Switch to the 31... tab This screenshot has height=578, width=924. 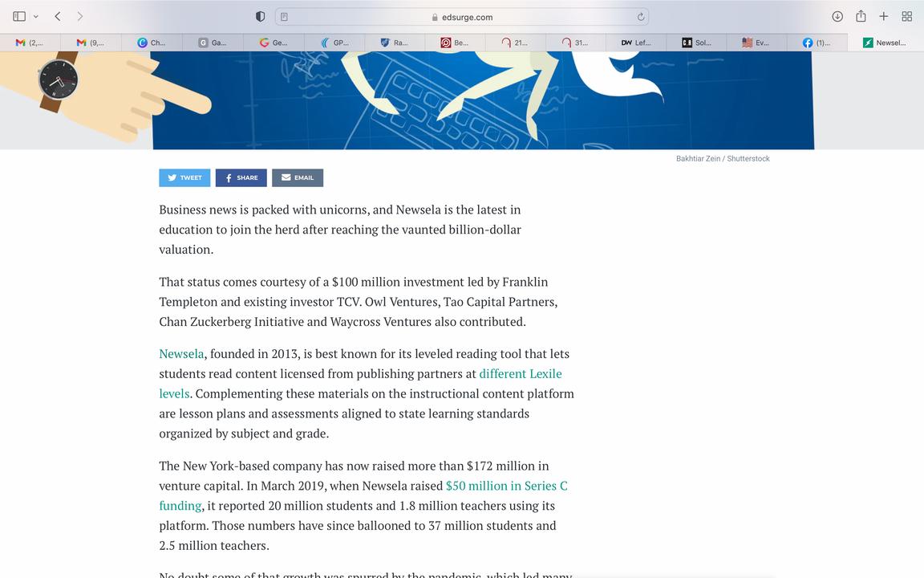(x=575, y=43)
